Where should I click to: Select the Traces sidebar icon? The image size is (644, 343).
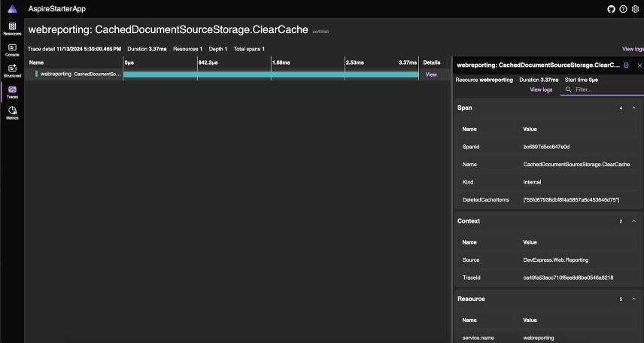click(x=12, y=92)
